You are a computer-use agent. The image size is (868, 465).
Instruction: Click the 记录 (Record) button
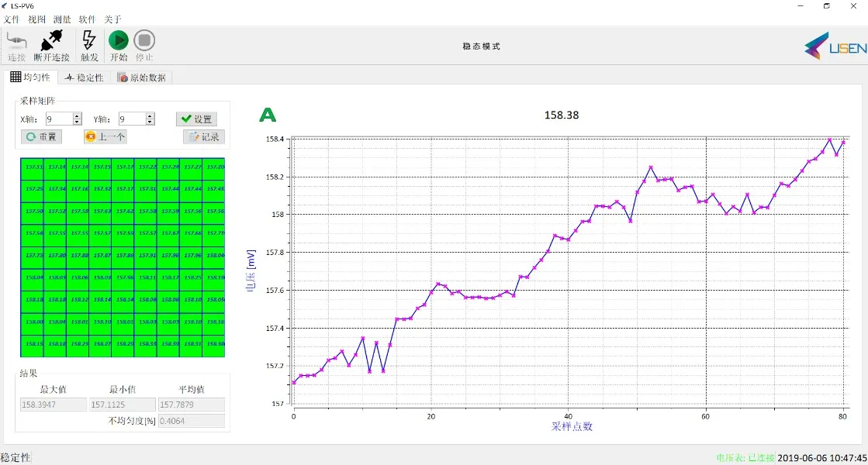(x=204, y=136)
